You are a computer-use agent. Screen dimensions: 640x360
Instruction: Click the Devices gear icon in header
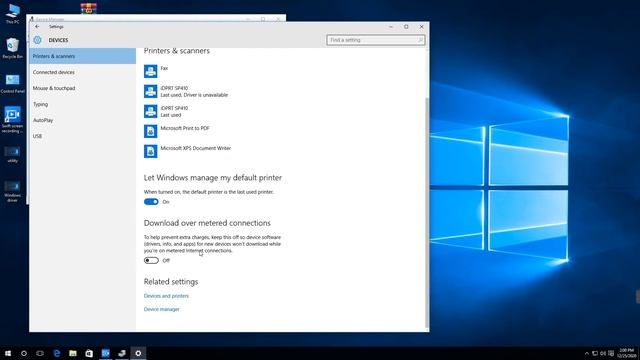coord(37,40)
